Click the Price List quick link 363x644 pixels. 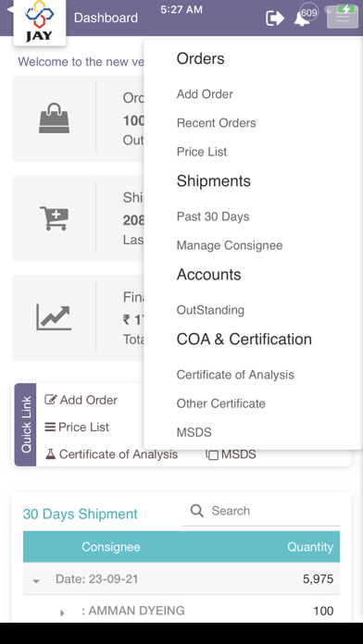[x=77, y=427]
